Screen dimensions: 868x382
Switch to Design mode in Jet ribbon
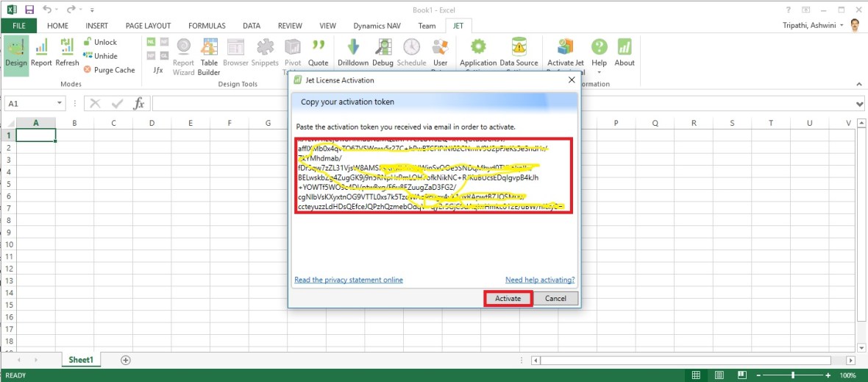point(15,53)
